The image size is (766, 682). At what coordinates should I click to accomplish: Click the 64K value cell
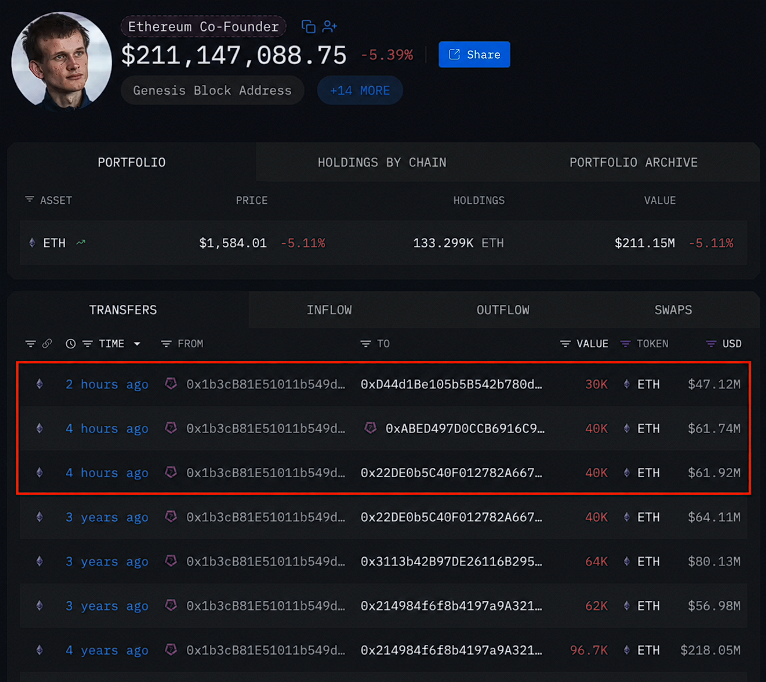pos(596,562)
